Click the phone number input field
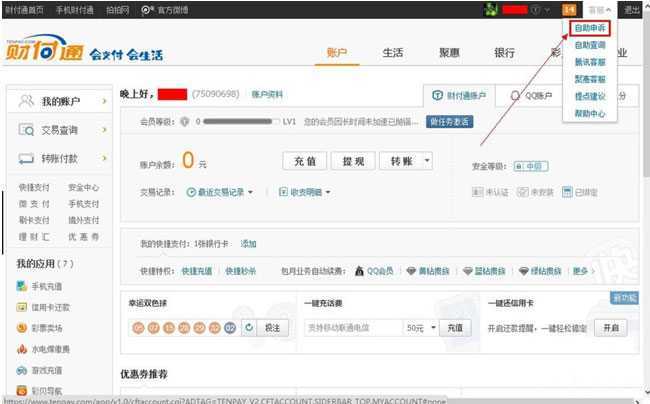 click(x=353, y=328)
